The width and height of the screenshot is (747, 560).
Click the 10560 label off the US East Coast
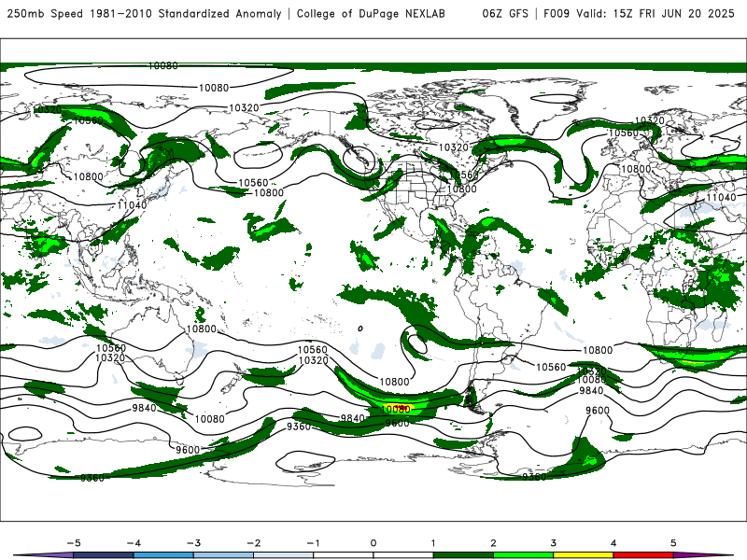pos(464,175)
